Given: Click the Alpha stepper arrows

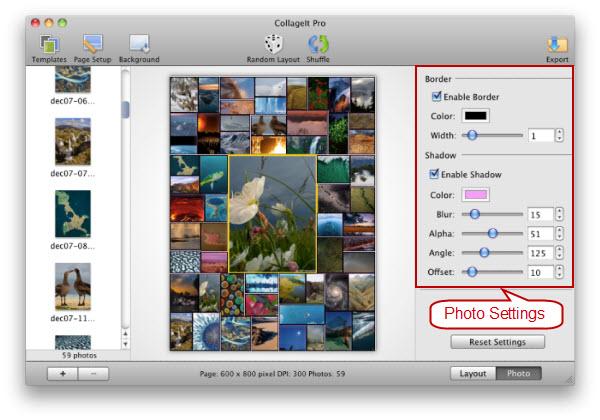Looking at the screenshot, I should tap(559, 233).
